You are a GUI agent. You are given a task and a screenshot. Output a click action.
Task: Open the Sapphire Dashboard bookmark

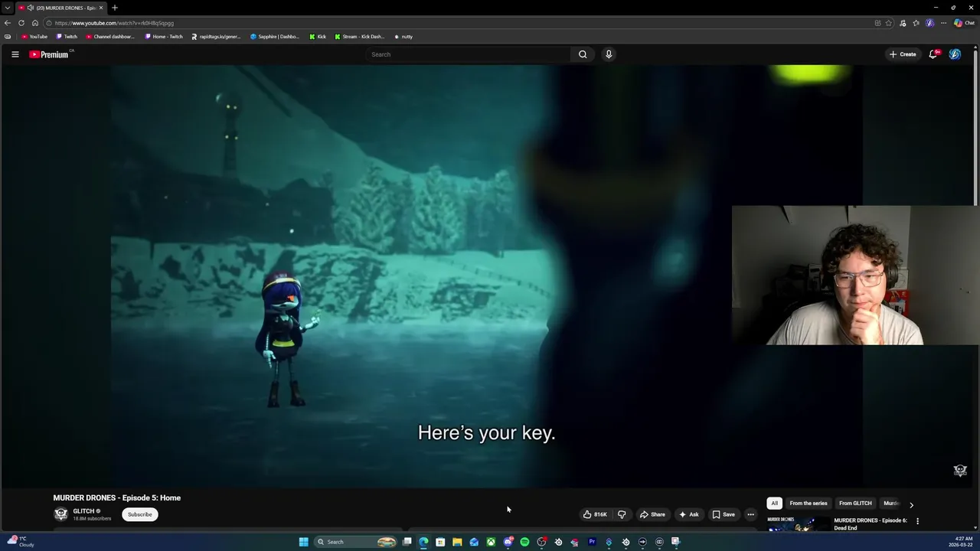click(275, 37)
